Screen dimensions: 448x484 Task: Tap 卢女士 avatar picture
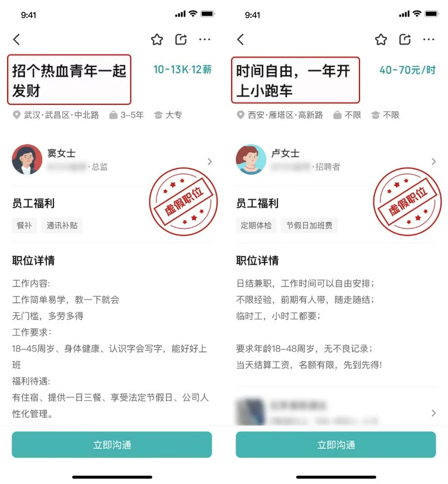(251, 159)
